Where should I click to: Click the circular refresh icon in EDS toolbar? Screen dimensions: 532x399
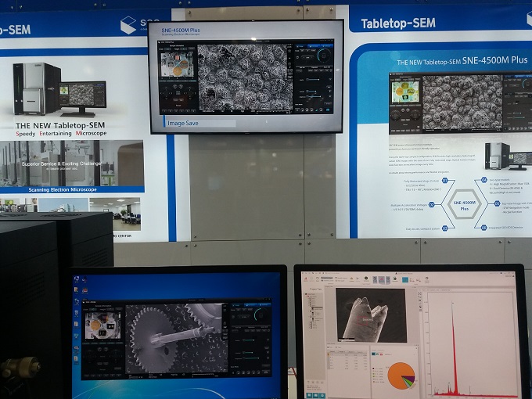coord(318,279)
